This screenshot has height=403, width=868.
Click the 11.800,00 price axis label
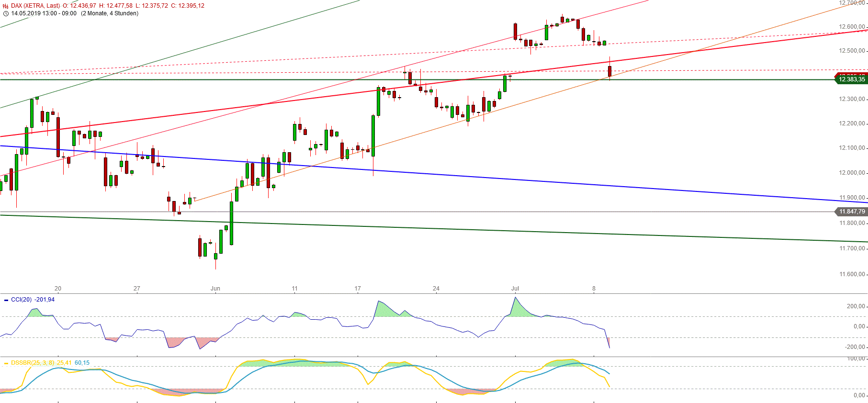coord(852,223)
